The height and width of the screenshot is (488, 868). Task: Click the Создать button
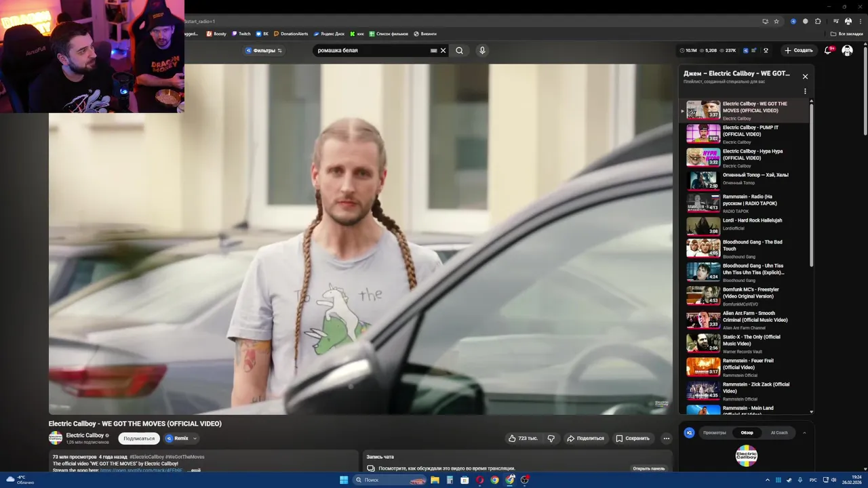click(x=799, y=50)
